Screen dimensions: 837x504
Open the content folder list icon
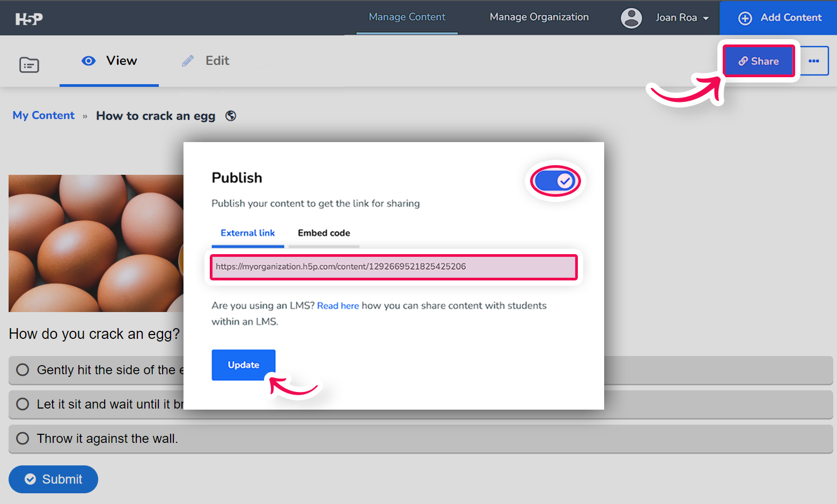29,65
